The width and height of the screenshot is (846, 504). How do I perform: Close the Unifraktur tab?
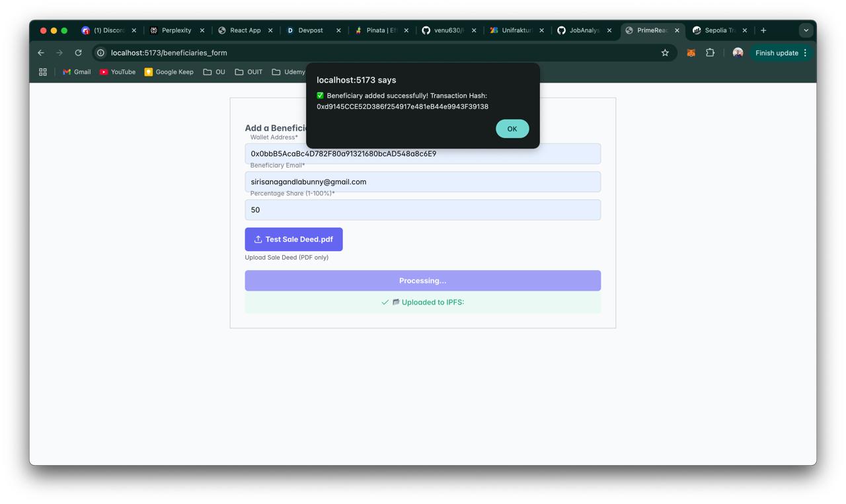[x=541, y=30]
